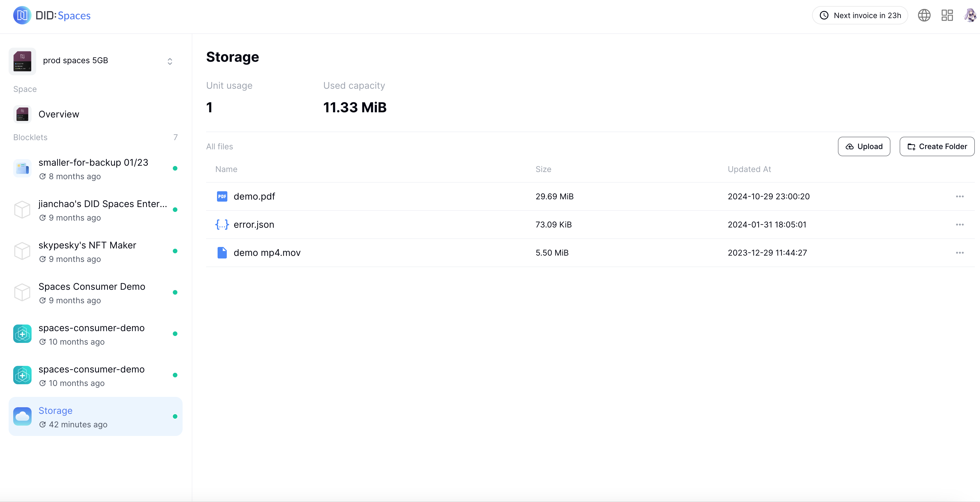This screenshot has width=980, height=502.
Task: Open the demo.pdf file name
Action: (x=254, y=196)
